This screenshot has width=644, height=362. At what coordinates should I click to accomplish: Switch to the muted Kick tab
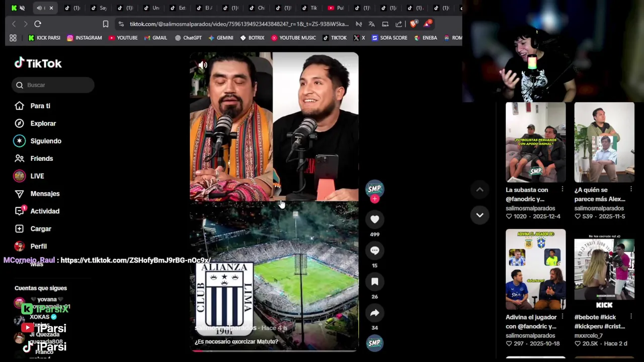18,8
